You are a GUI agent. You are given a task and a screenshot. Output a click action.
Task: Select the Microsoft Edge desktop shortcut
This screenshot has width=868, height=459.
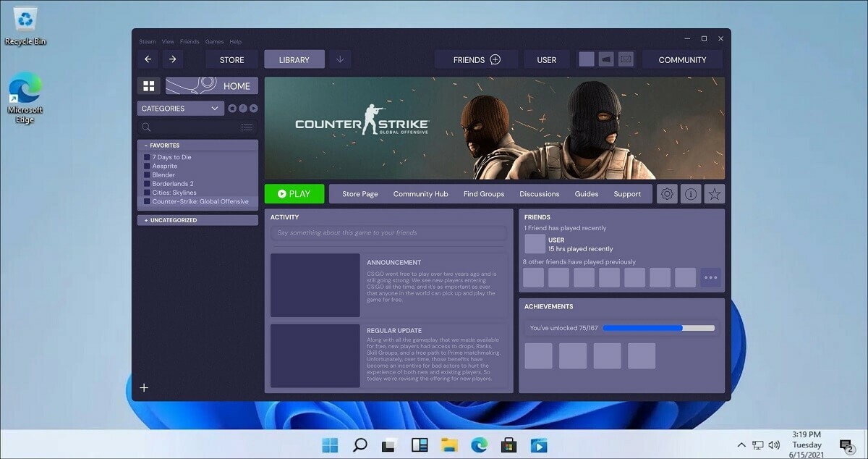[25, 98]
